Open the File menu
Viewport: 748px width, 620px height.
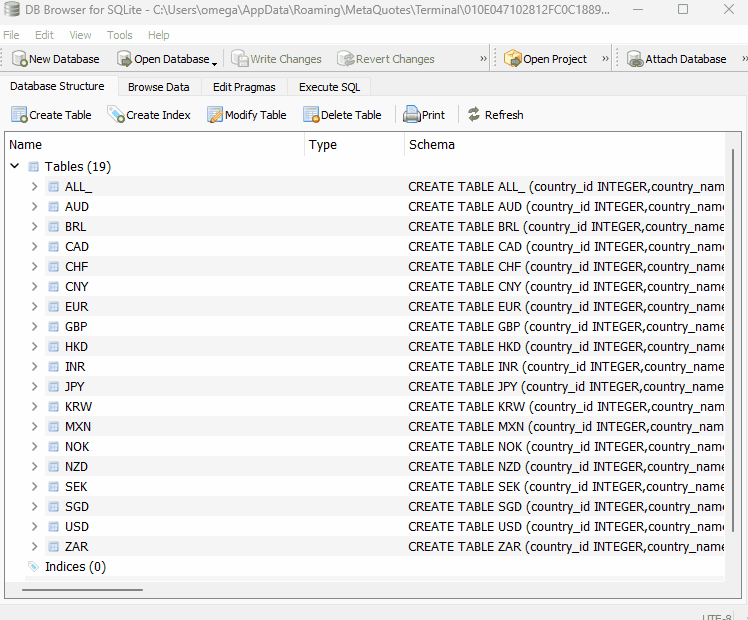click(11, 35)
